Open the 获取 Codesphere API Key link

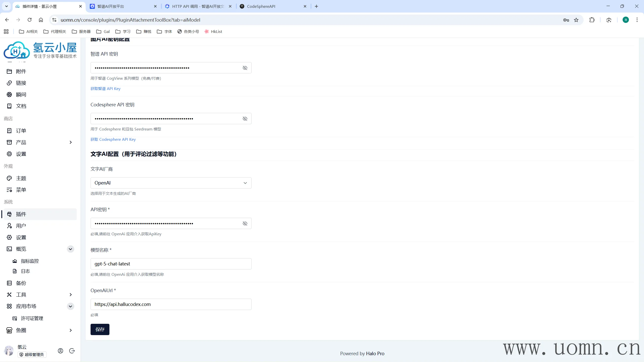[x=113, y=139]
